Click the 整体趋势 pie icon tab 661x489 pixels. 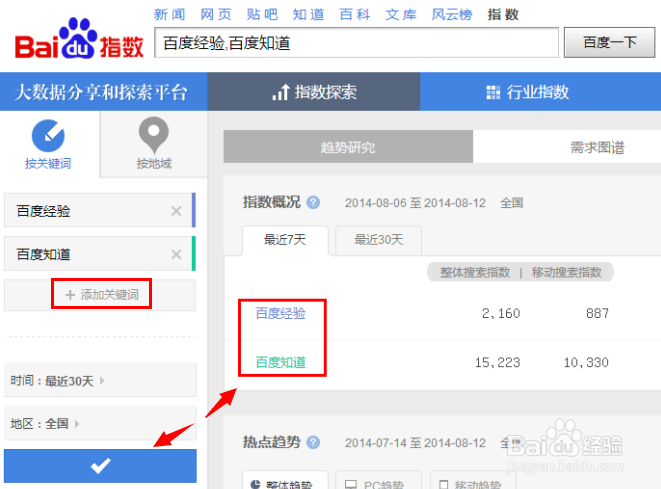(285, 481)
